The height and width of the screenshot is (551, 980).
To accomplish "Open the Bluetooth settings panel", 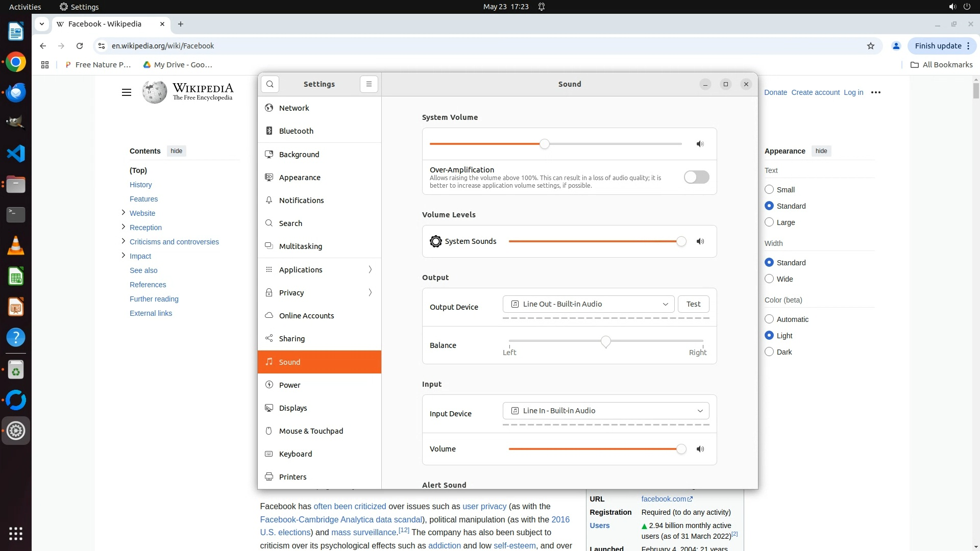I will [x=296, y=131].
